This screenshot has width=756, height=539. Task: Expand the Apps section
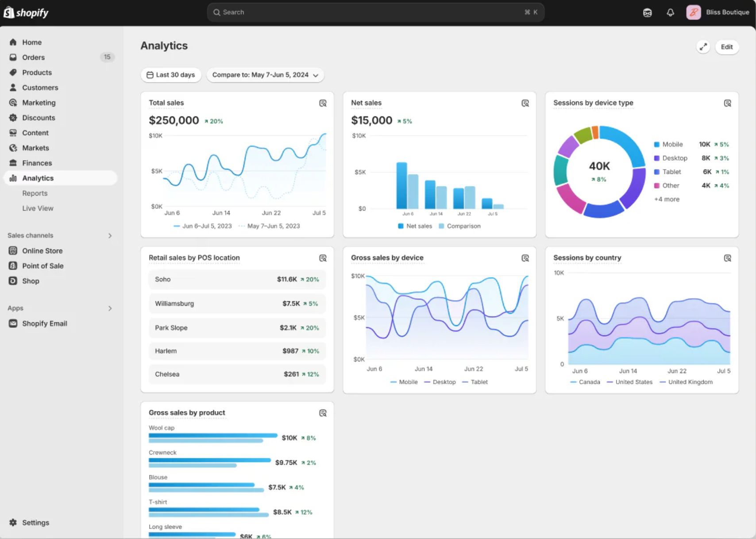tap(110, 308)
